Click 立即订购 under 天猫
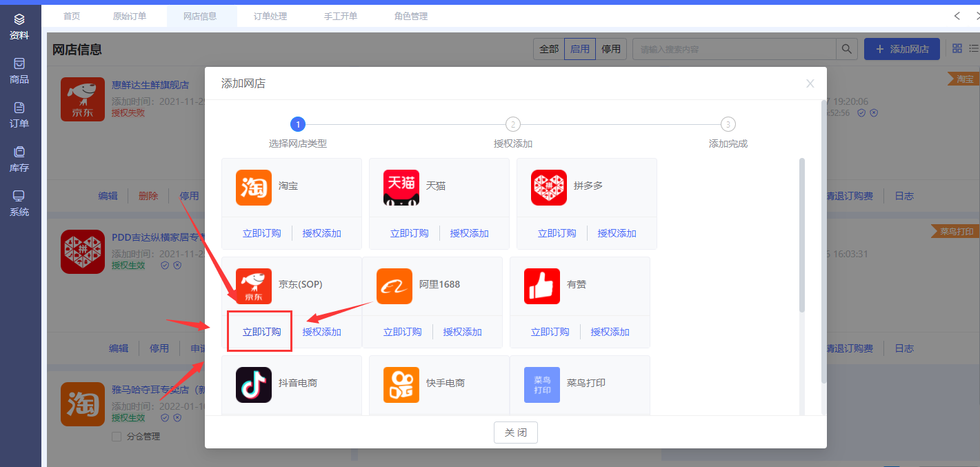This screenshot has width=980, height=467. coord(410,233)
